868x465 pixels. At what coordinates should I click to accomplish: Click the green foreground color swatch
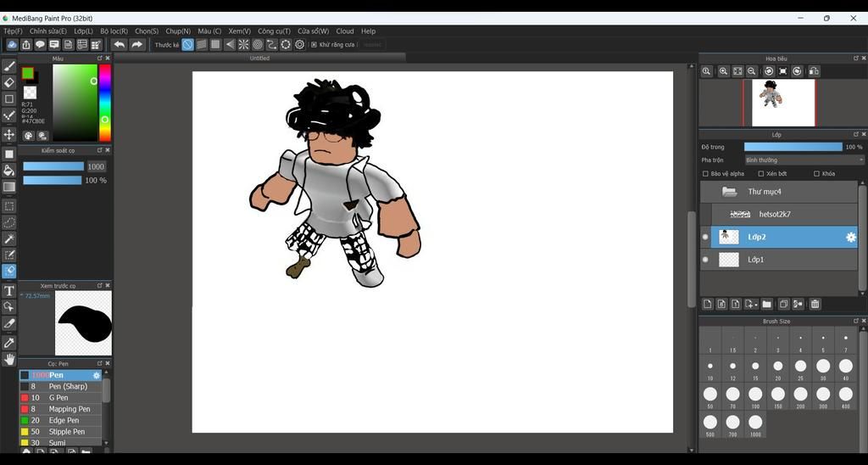pos(28,73)
